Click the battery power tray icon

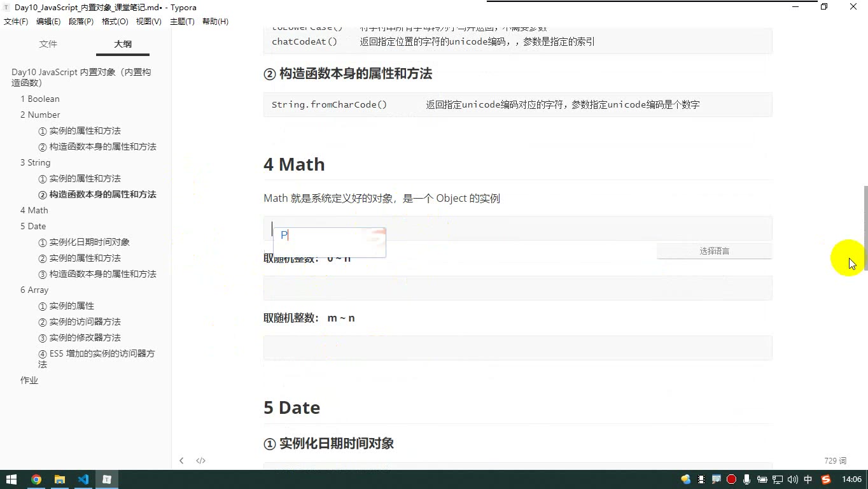pyautogui.click(x=762, y=479)
